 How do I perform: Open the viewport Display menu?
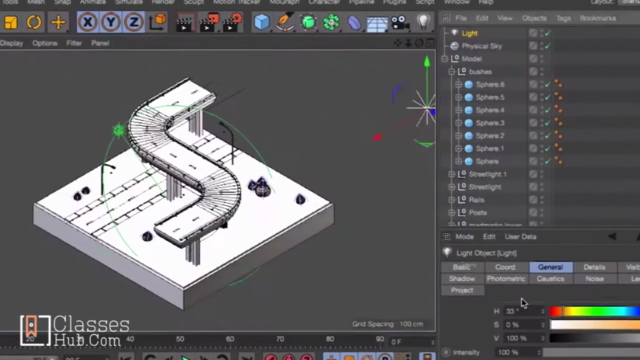click(11, 43)
